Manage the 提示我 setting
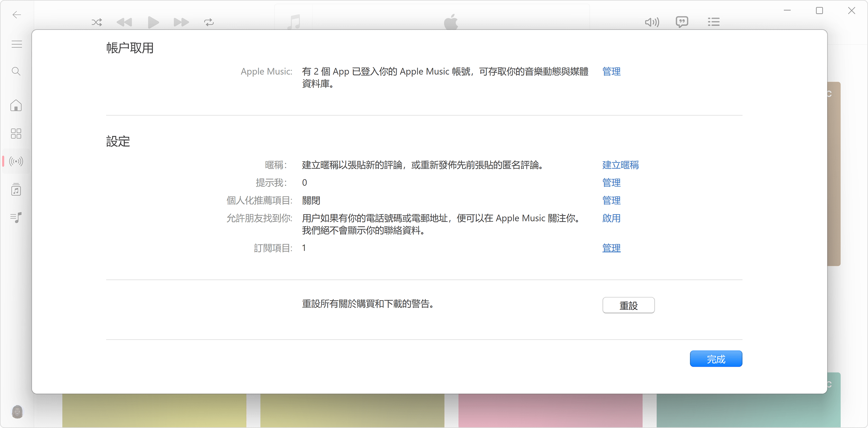The height and width of the screenshot is (428, 868). (x=611, y=183)
